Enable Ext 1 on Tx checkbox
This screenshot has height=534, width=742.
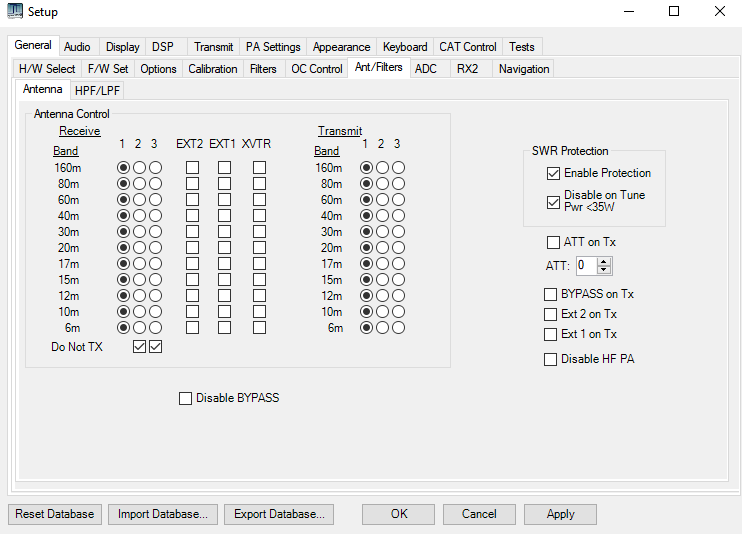(x=580, y=334)
